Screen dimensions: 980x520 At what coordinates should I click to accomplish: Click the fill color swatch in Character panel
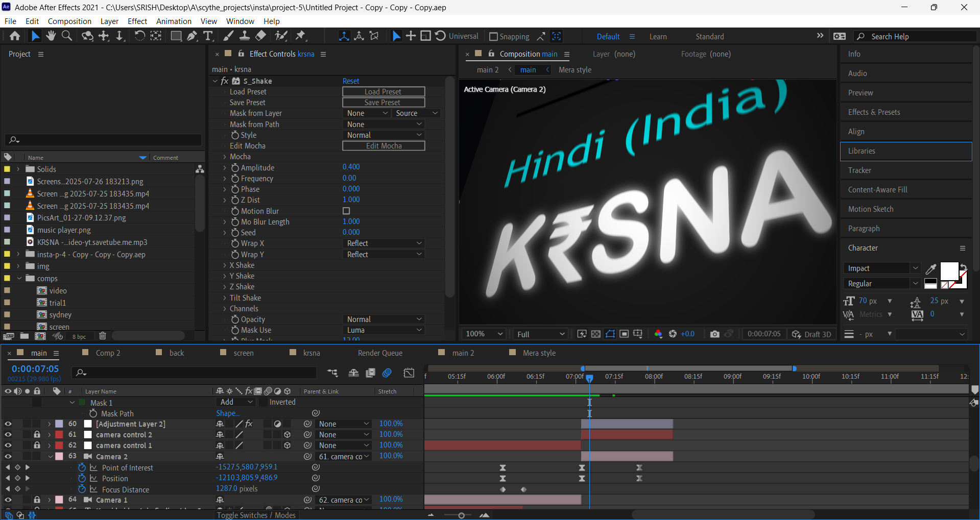[949, 270]
